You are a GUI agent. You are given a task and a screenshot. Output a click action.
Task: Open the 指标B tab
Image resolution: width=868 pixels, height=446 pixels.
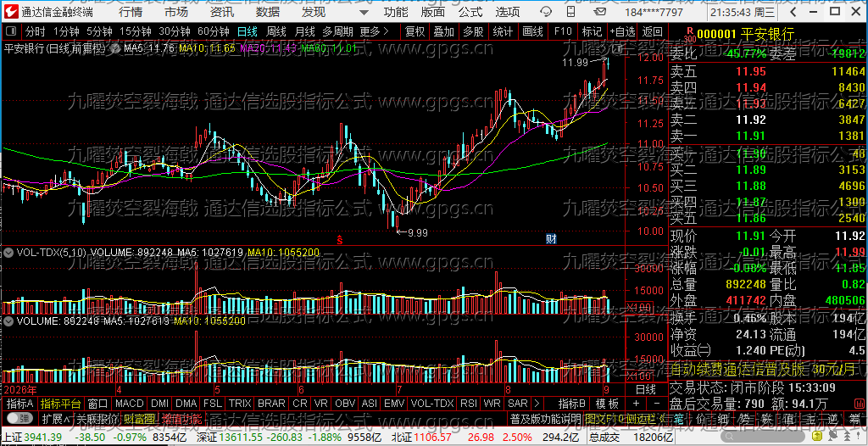[572, 403]
